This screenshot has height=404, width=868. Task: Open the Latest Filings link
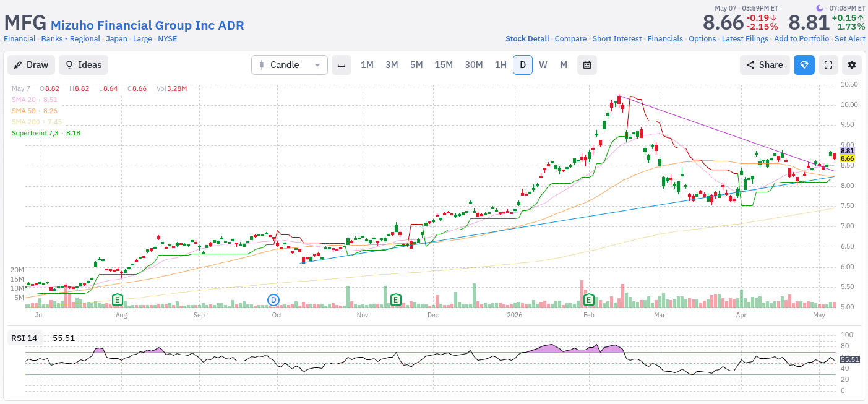pos(745,38)
